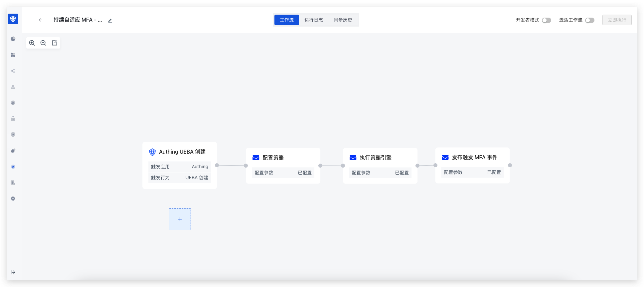The image size is (644, 287).
Task: Open the lock security sidebar icon
Action: point(13,119)
